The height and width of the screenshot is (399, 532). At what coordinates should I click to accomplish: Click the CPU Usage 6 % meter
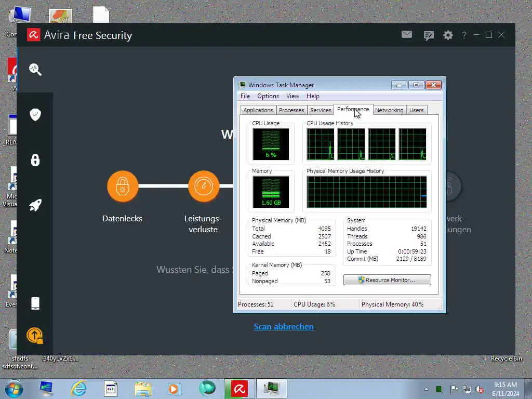271,144
